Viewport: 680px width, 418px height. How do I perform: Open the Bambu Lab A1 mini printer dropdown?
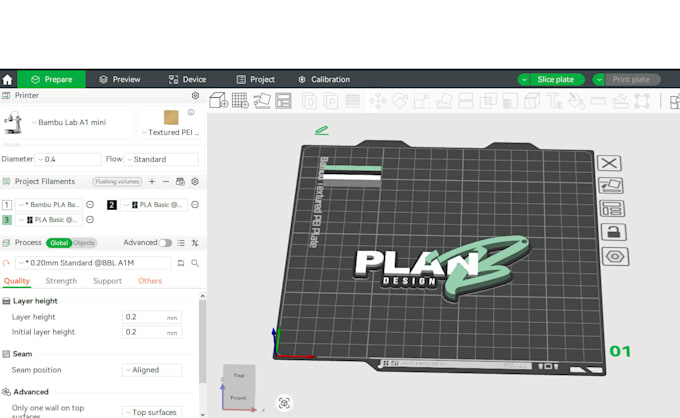coord(69,122)
